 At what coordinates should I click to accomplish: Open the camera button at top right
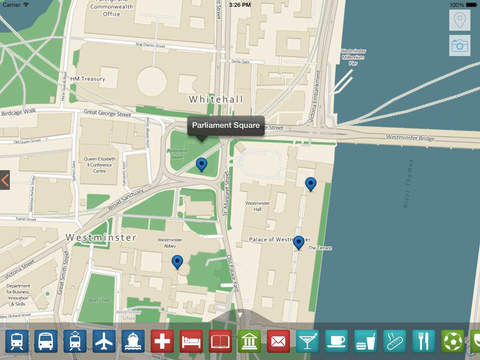[x=460, y=45]
